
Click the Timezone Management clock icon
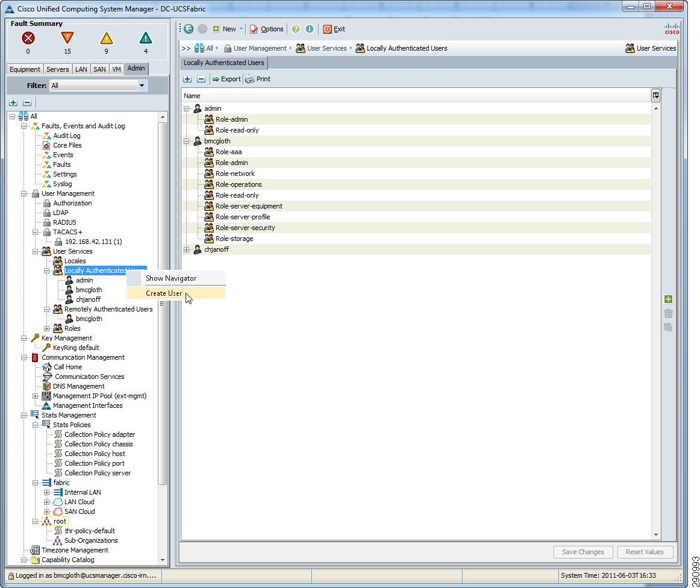point(35,551)
